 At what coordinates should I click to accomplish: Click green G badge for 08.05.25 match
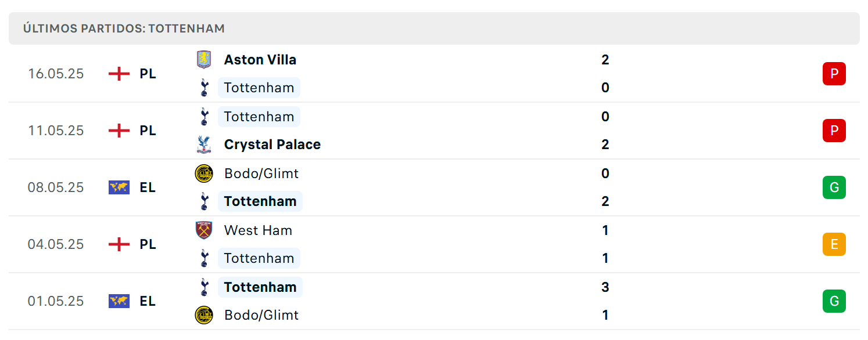834,187
